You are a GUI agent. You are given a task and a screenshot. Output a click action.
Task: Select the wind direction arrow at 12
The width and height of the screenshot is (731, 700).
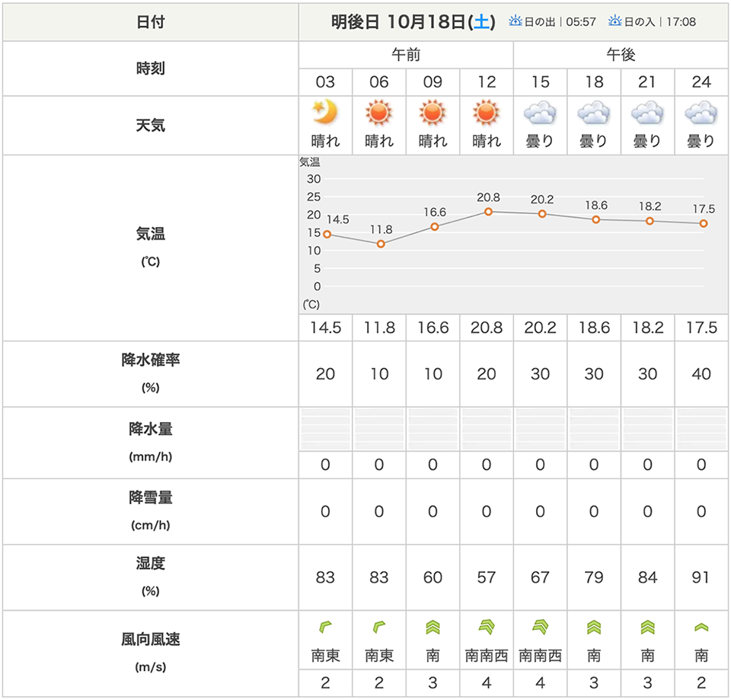486,627
